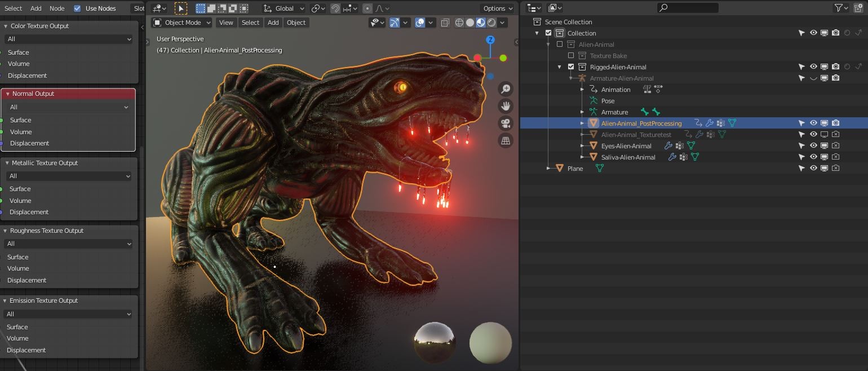
Task: Enable the Rendered viewport shading icon
Action: (x=491, y=23)
